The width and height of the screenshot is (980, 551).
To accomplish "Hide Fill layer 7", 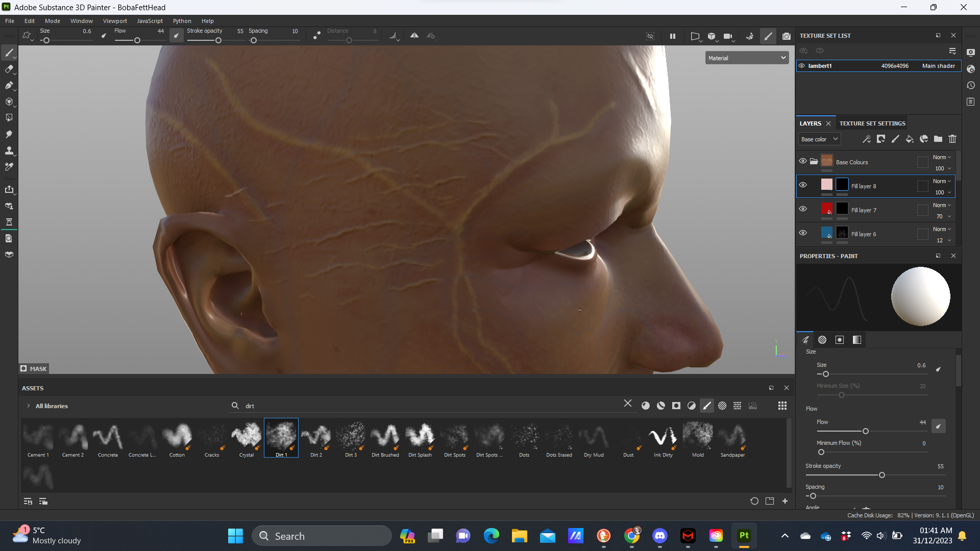I will (x=803, y=209).
